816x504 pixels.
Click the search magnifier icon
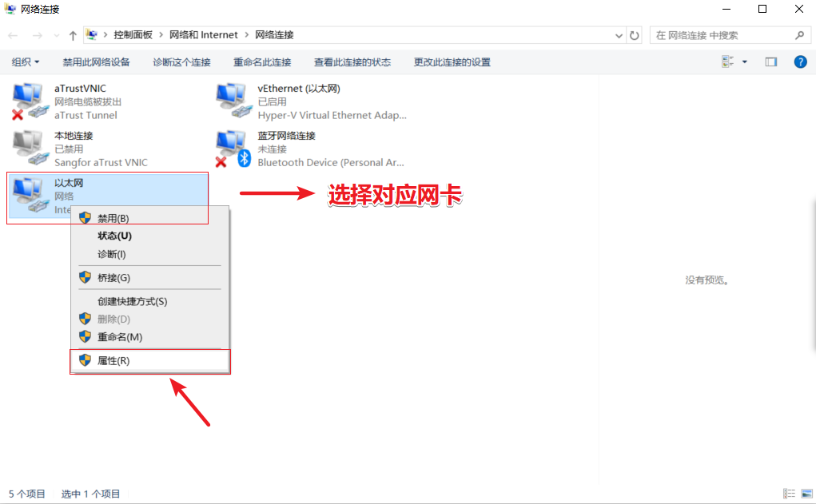(x=799, y=35)
